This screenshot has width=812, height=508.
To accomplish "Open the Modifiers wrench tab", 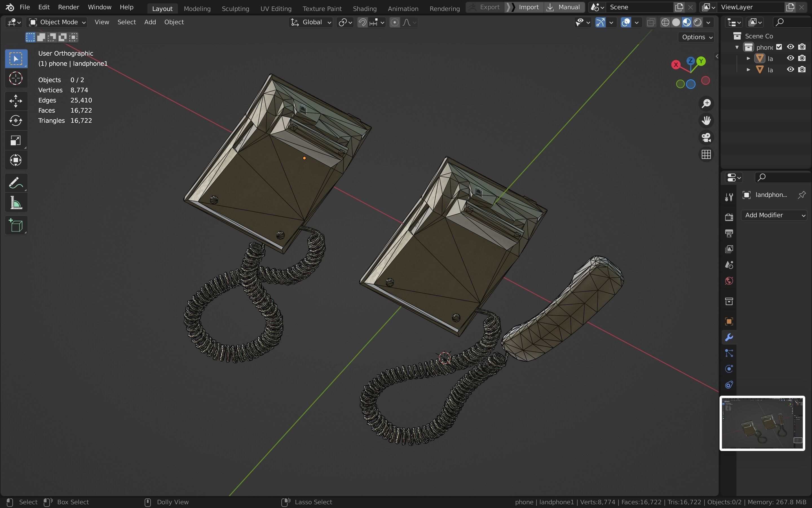I will [x=729, y=337].
